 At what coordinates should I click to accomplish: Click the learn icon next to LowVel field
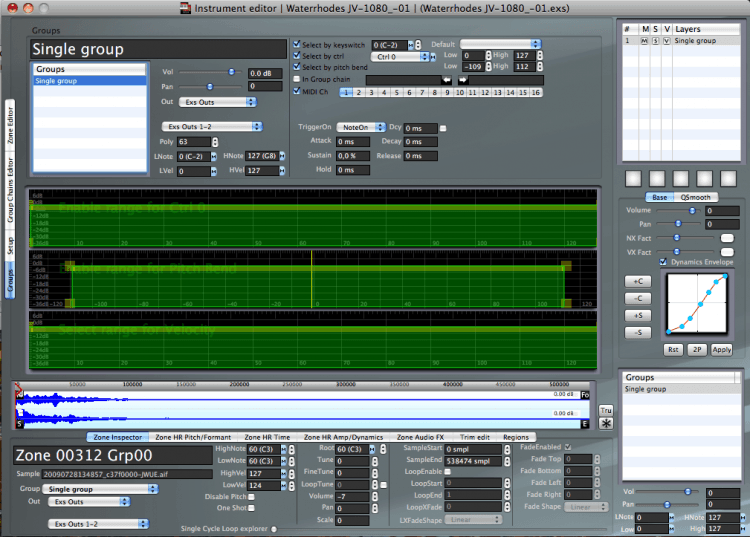(x=284, y=485)
